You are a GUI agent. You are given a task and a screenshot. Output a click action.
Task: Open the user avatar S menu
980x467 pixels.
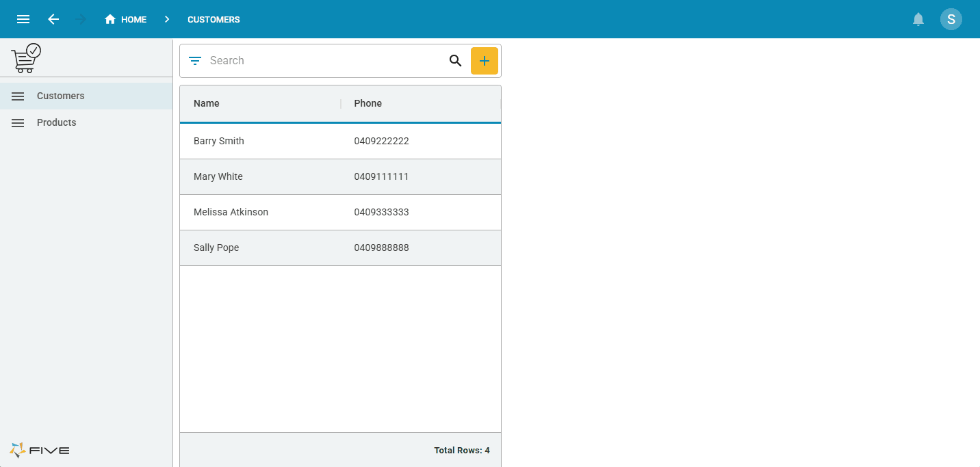tap(951, 19)
